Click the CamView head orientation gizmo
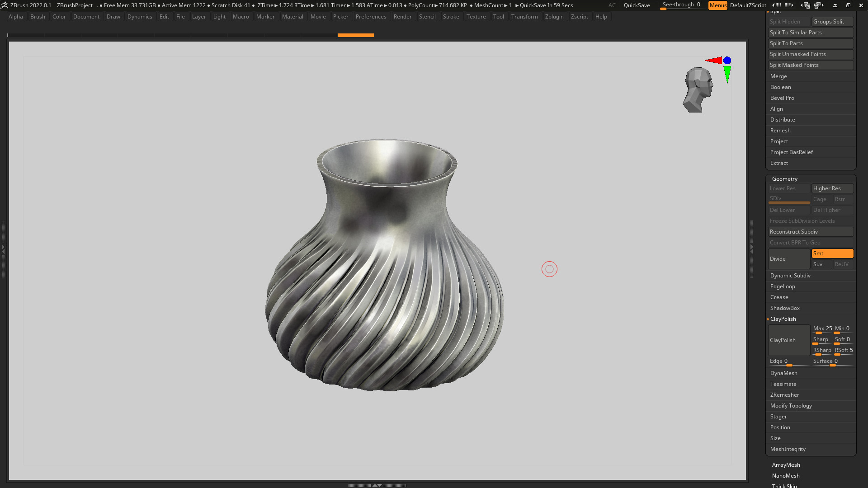The image size is (868, 488). point(698,90)
